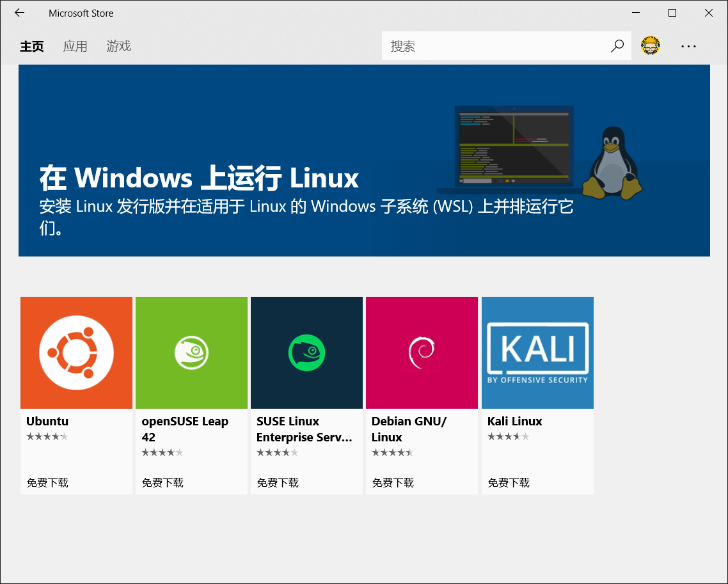Open the 游戏 tab

click(x=118, y=46)
